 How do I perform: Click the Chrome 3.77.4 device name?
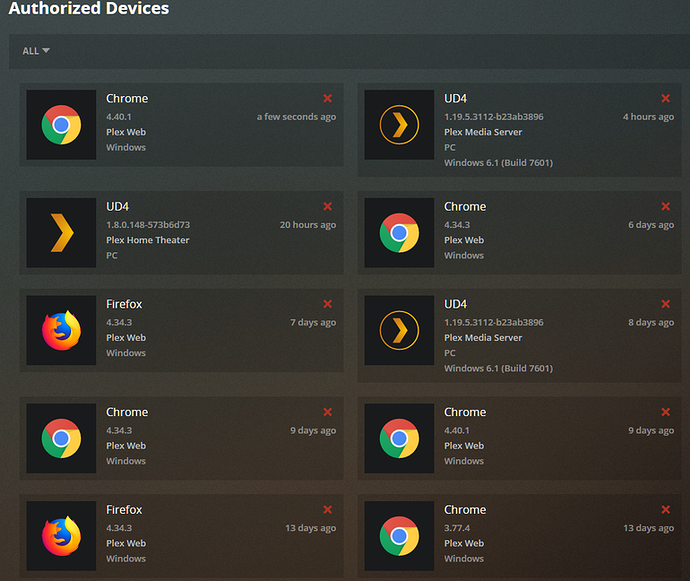coord(465,510)
